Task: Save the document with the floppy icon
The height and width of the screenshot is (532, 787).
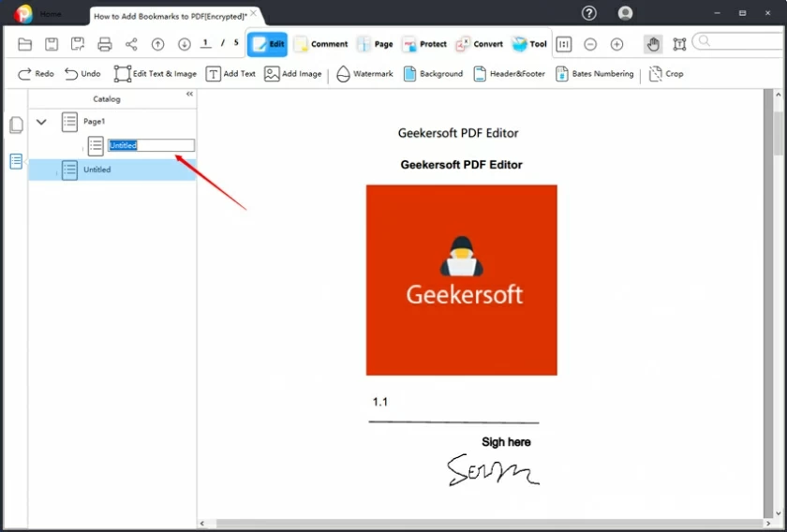Action: (52, 44)
